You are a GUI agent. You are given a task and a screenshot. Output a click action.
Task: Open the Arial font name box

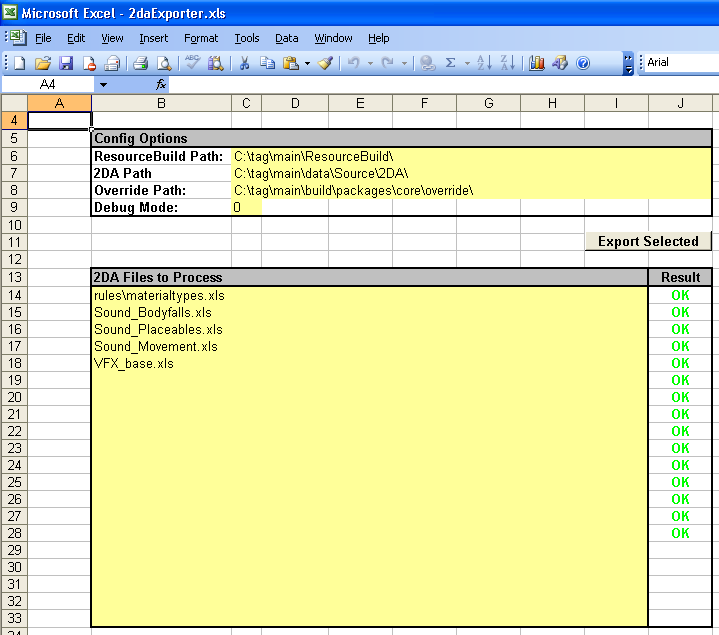[x=680, y=63]
